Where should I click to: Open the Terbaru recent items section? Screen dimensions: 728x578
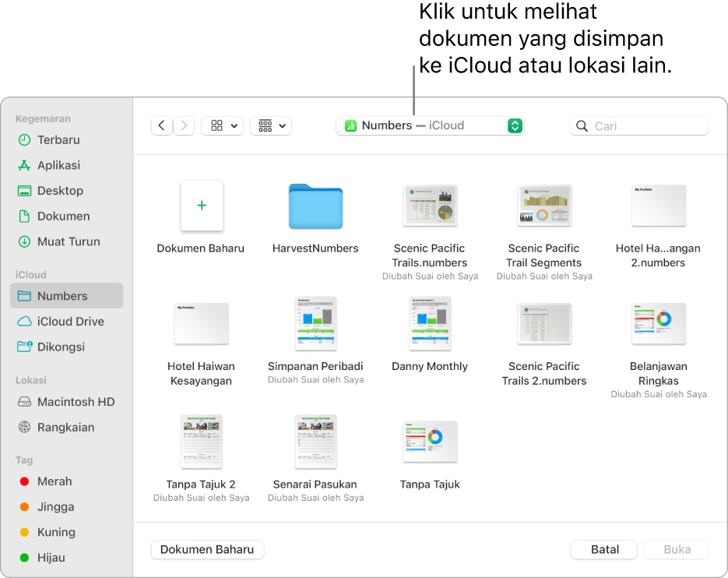click(58, 139)
